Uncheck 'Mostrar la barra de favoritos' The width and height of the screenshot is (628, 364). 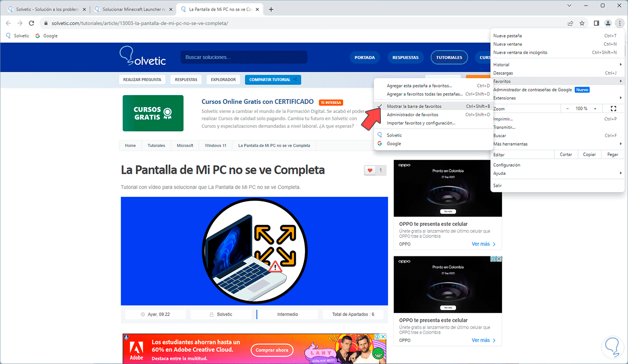click(x=433, y=106)
